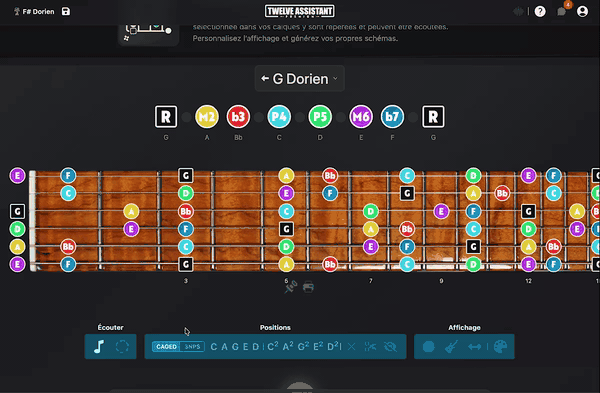The image size is (600, 393).
Task: Toggle the crossed-out eye visibility icon
Action: tap(391, 347)
